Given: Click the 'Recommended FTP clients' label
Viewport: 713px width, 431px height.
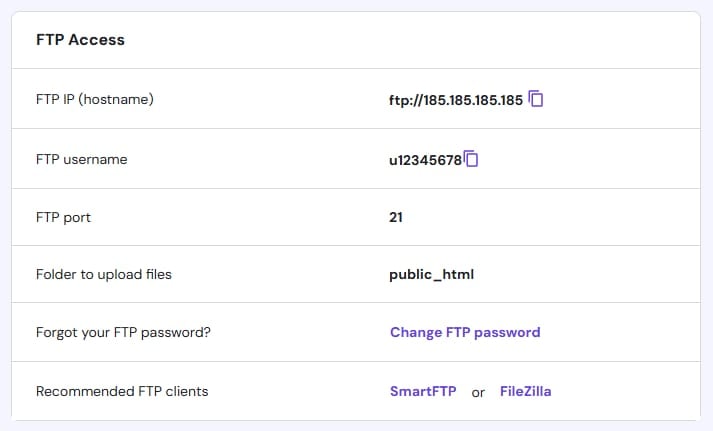Looking at the screenshot, I should click(x=122, y=391).
